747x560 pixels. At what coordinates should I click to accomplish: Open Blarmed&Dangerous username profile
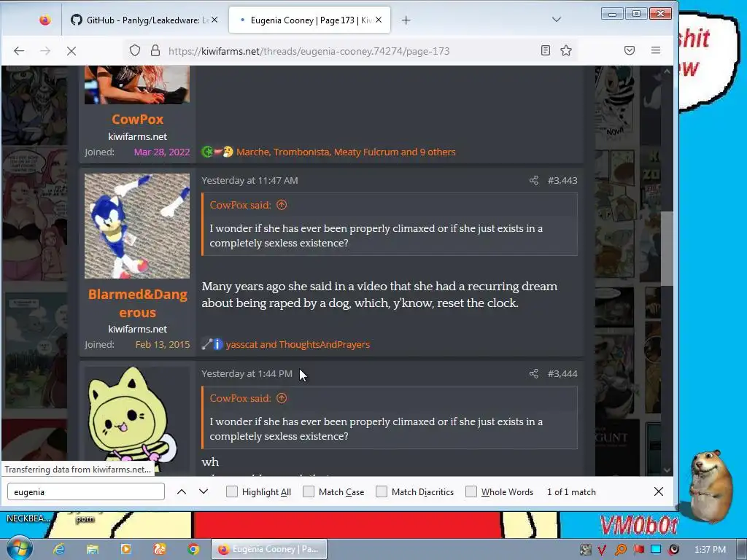tap(137, 303)
